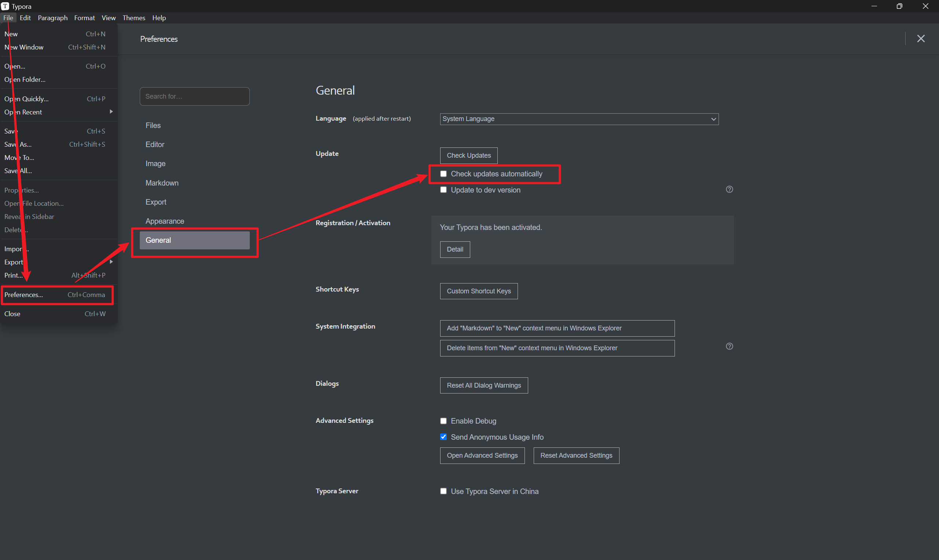
Task: Click help icon beside Update to dev version
Action: tap(729, 190)
